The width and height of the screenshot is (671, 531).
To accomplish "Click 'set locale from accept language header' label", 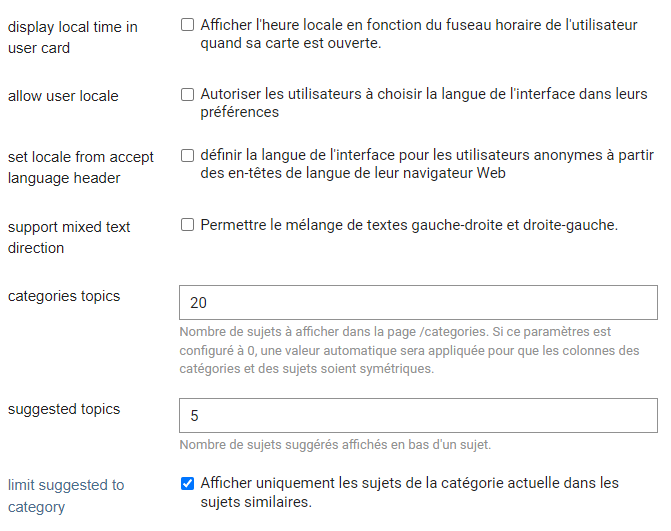I will tap(80, 167).
